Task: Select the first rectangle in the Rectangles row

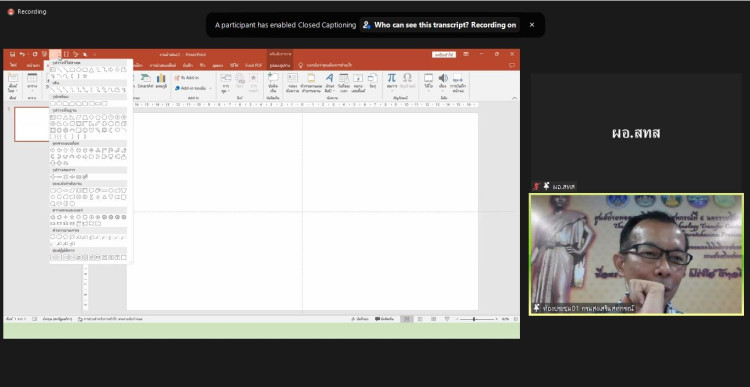Action: [53, 103]
